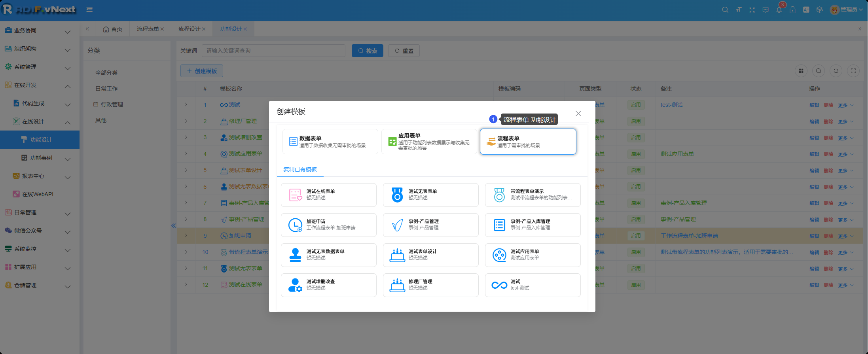Open the header search magnifier icon

[725, 10]
